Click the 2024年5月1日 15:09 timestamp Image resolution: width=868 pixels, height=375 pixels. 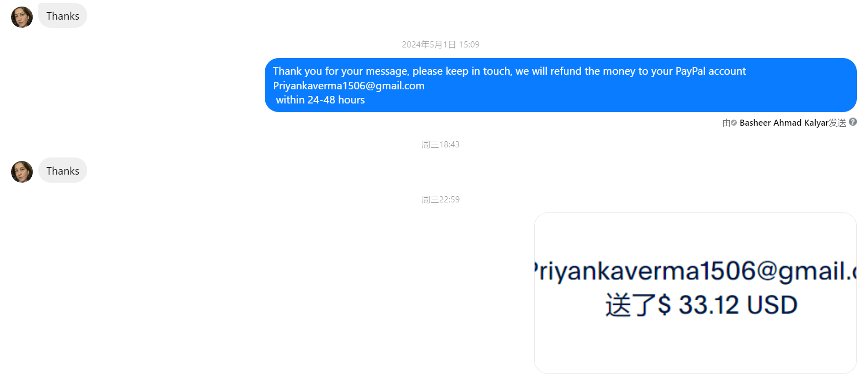[x=440, y=44]
